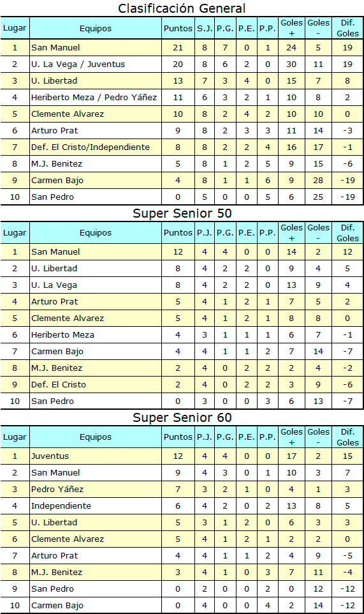Select Juventus in Super Senior 60 table
364x614 pixels.
(x=50, y=456)
